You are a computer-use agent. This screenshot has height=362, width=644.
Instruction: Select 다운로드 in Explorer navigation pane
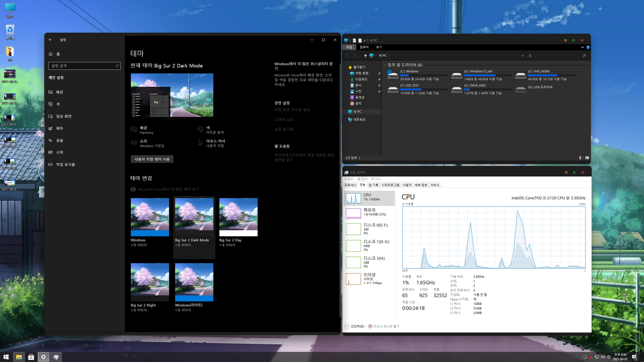coord(359,79)
